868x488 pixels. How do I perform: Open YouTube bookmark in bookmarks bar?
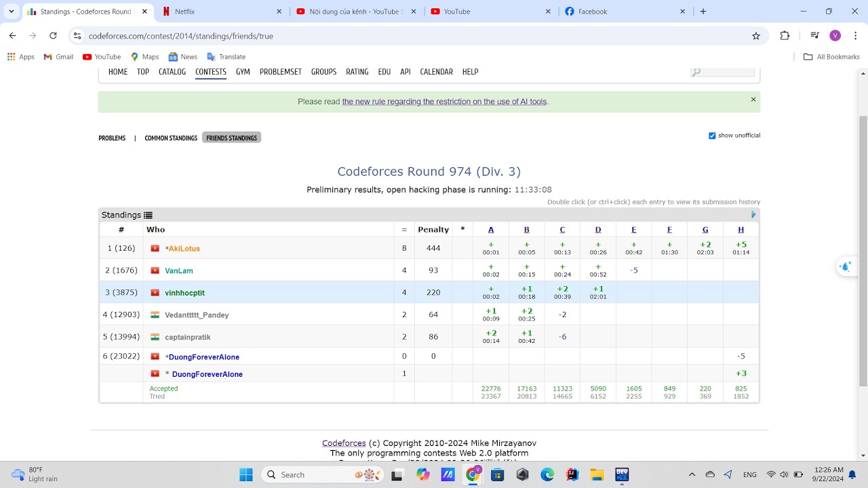[102, 57]
